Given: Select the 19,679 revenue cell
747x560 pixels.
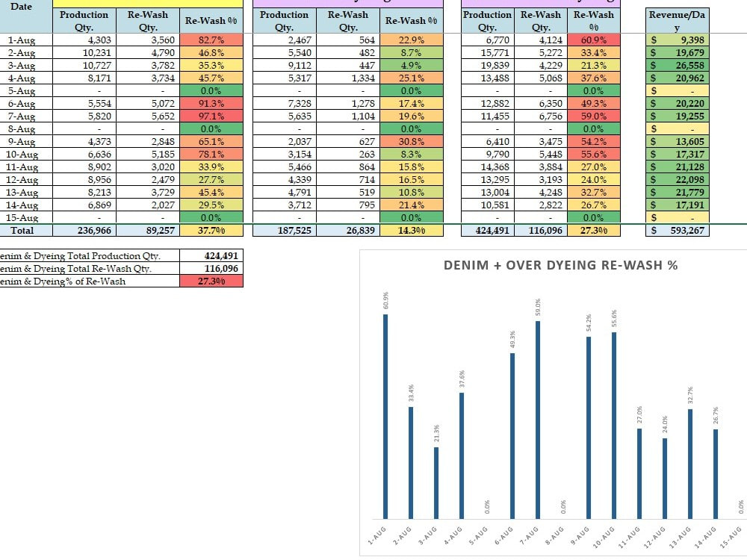Looking at the screenshot, I should point(677,52).
